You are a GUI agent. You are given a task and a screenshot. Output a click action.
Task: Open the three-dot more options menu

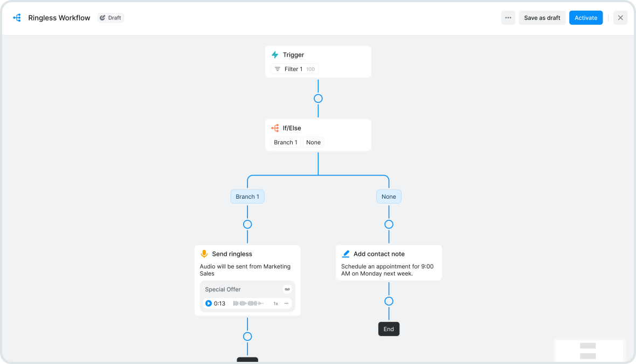tap(508, 18)
